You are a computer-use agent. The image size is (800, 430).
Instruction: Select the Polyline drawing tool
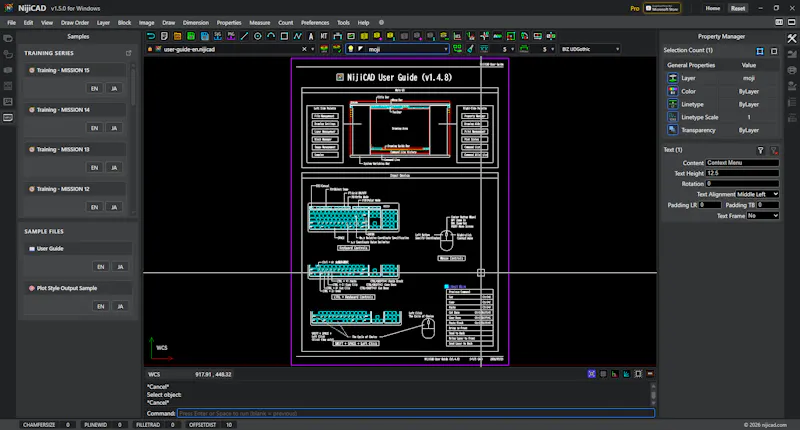coord(297,36)
